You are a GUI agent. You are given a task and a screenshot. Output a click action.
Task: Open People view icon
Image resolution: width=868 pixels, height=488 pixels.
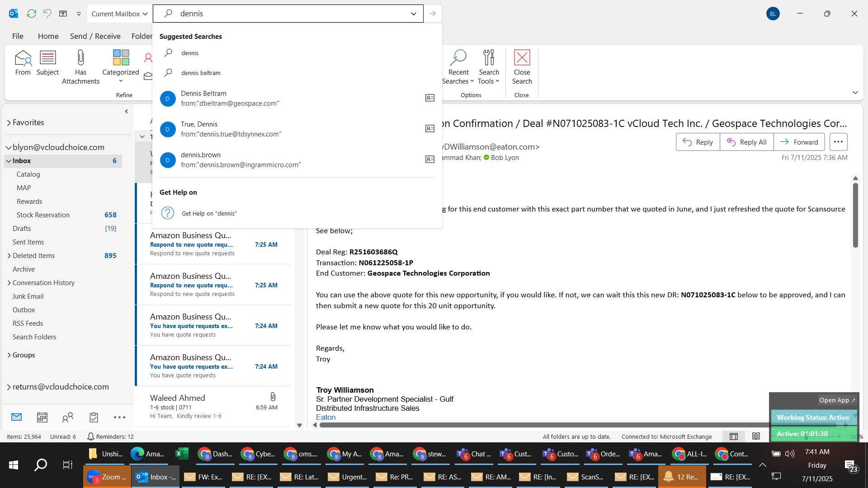(68, 417)
